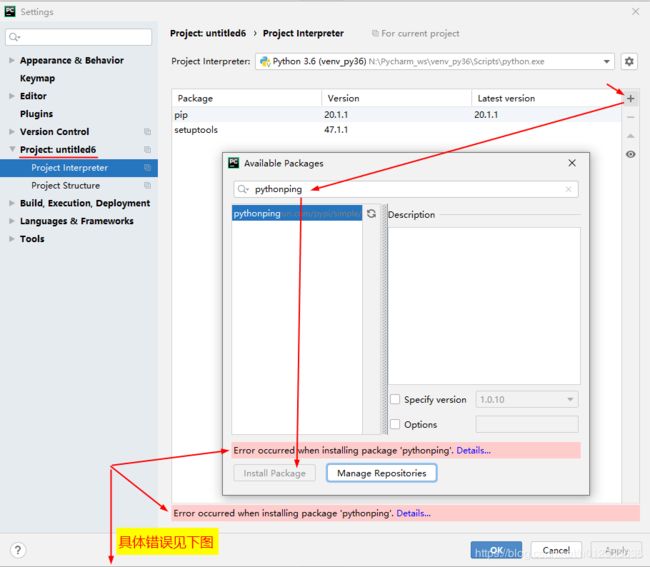The image size is (650, 567).
Task: Click copy icon beside Project Interpreter
Action: pyautogui.click(x=147, y=167)
